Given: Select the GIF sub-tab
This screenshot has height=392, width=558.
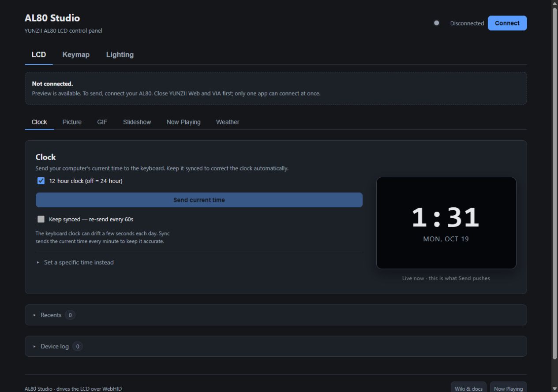Looking at the screenshot, I should pyautogui.click(x=102, y=122).
